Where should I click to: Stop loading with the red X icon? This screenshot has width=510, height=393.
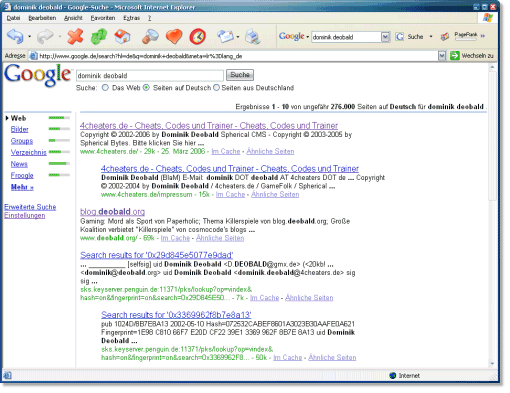[x=75, y=36]
